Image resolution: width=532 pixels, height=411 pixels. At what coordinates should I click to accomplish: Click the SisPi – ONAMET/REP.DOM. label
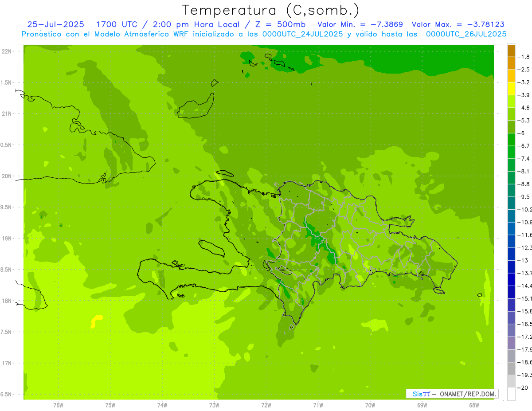[452, 394]
